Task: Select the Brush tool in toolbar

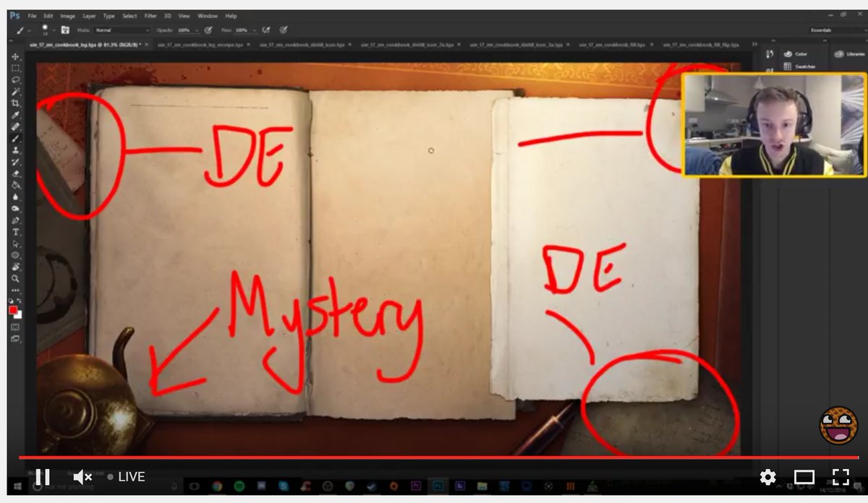Action: coord(16,138)
